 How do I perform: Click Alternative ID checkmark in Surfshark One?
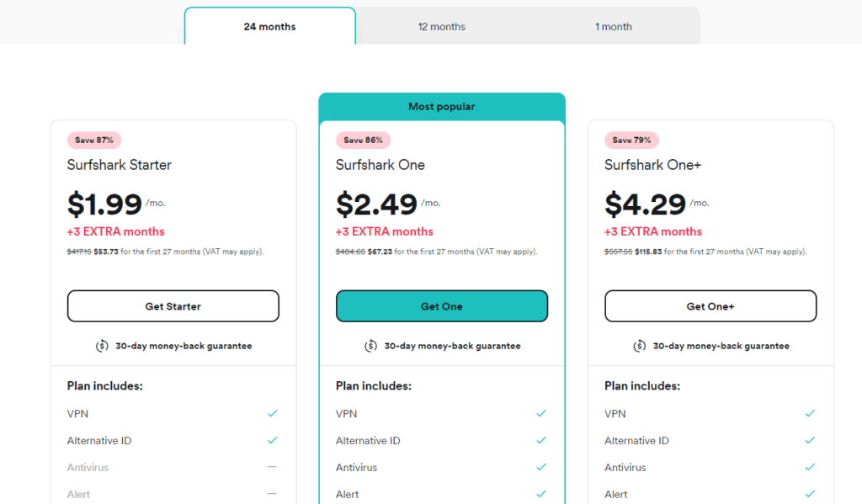[x=541, y=440]
